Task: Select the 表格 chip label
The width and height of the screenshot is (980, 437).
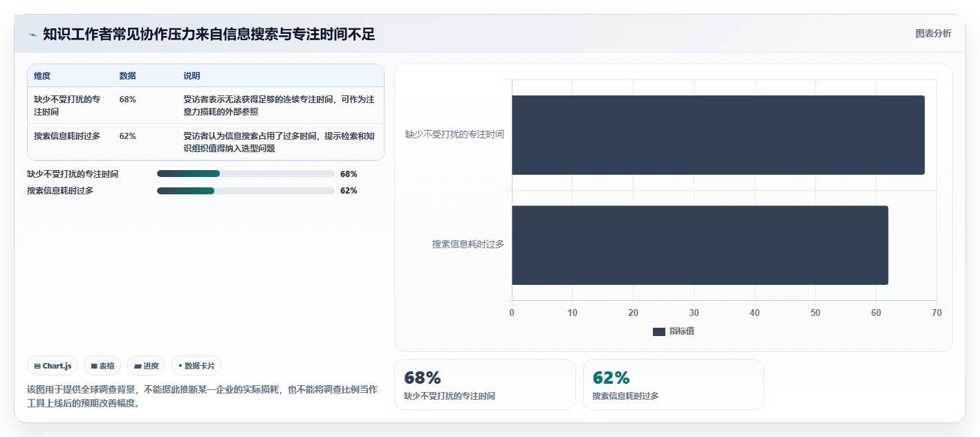Action: click(107, 366)
